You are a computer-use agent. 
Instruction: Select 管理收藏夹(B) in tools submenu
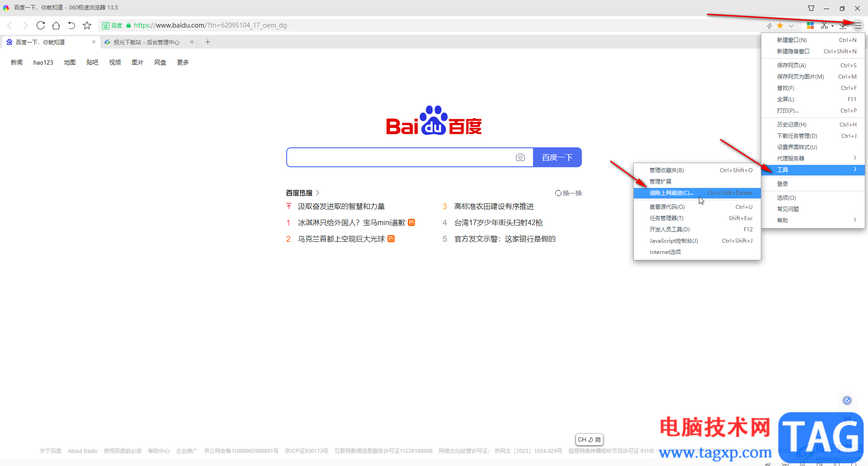697,170
